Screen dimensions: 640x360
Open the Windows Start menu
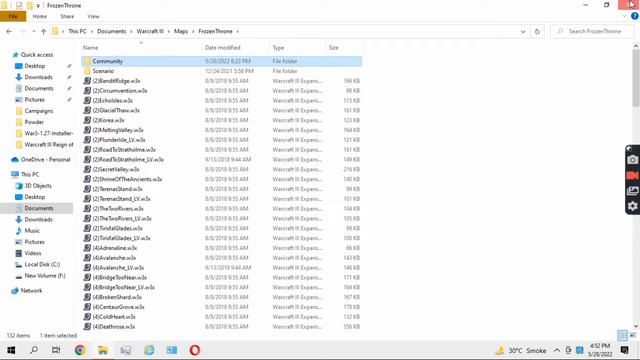point(11,350)
